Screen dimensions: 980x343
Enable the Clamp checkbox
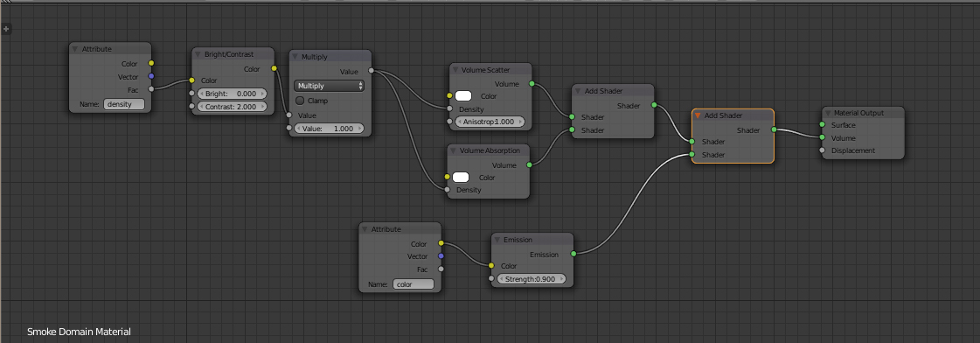click(300, 100)
